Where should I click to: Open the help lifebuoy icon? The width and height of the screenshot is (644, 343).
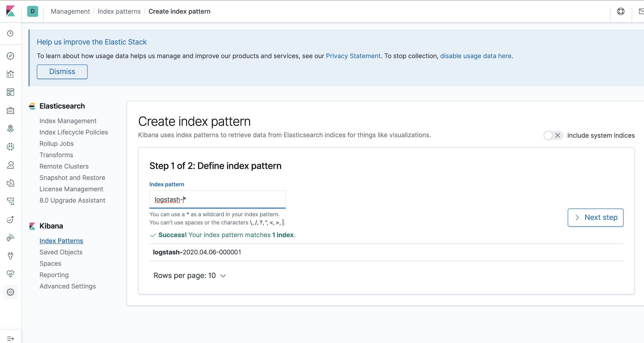click(x=621, y=11)
